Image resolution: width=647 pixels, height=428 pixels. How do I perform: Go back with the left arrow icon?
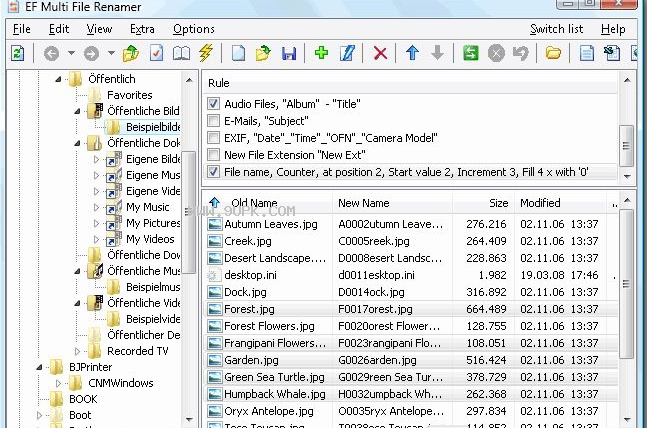point(51,53)
